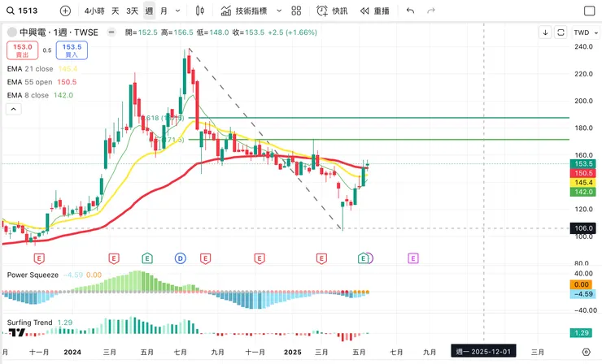Click the green E marker near 五月 2024
This screenshot has width=602, height=364.
point(147,258)
